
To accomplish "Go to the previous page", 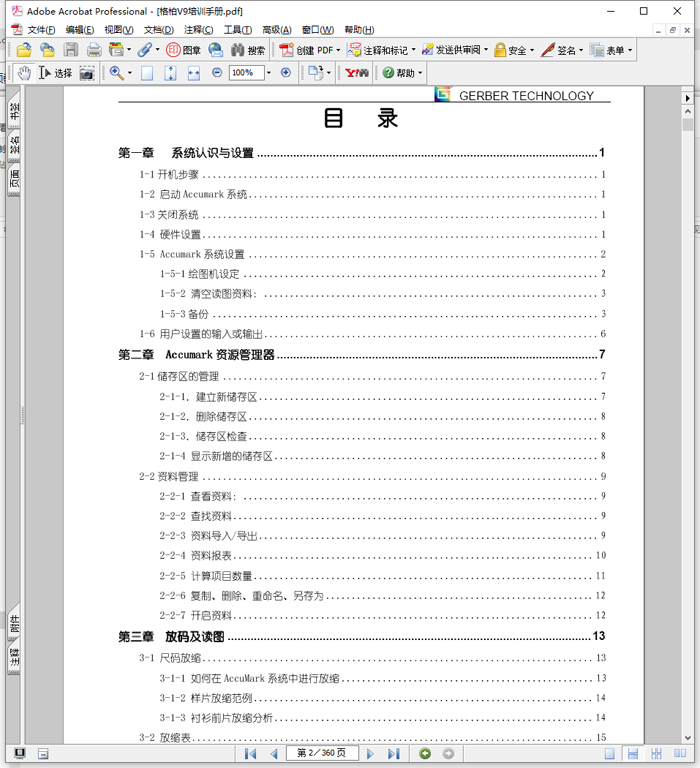I will click(x=274, y=754).
